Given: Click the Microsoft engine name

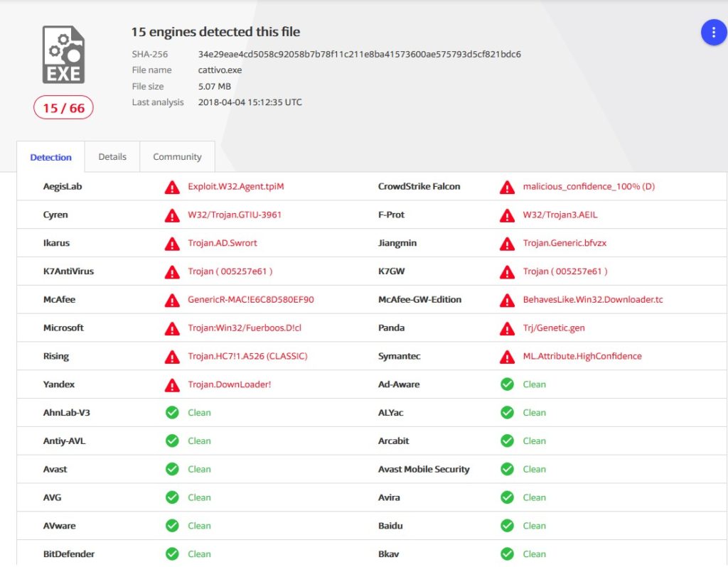Looking at the screenshot, I should 63,328.
